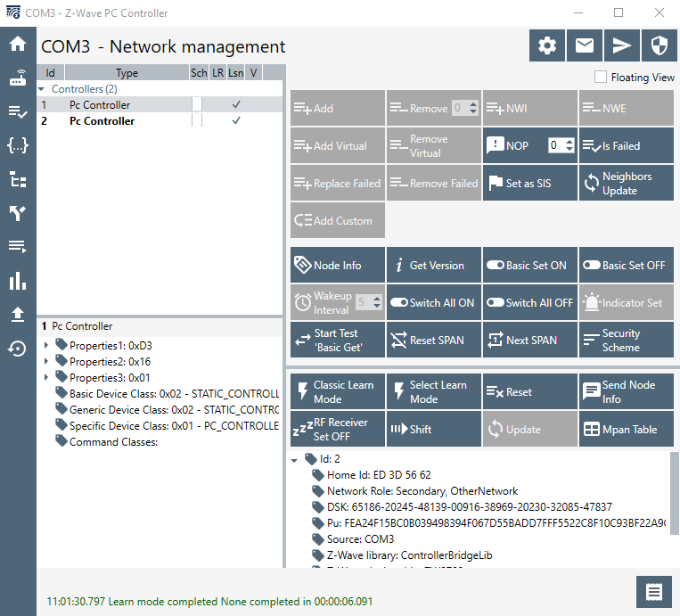Start Select Learn Mode

(x=434, y=391)
